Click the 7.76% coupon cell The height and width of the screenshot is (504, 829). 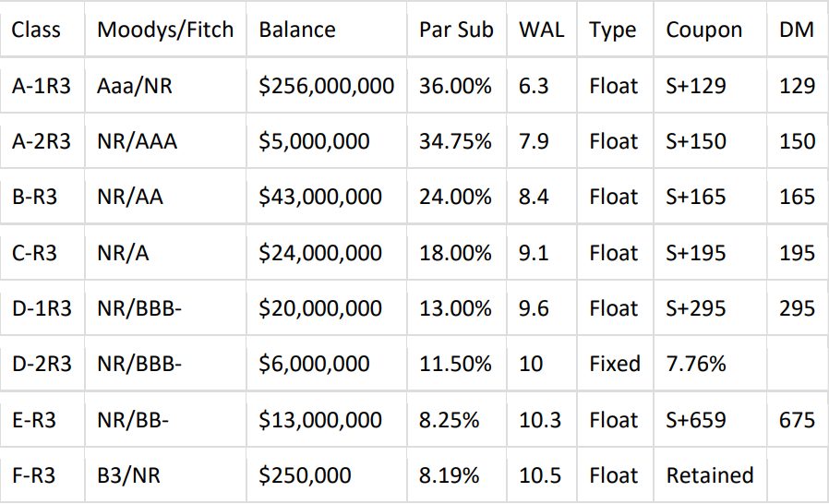click(x=696, y=364)
